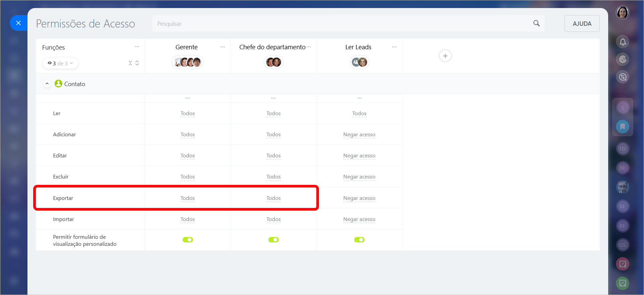Change Ler Leads Editar Negar acesso
The image size is (644, 295).
click(359, 156)
